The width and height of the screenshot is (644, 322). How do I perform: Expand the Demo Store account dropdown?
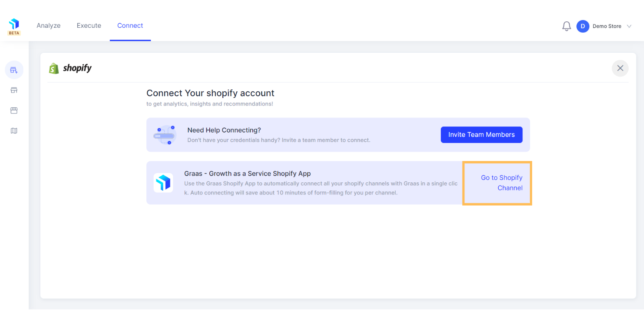click(x=629, y=26)
